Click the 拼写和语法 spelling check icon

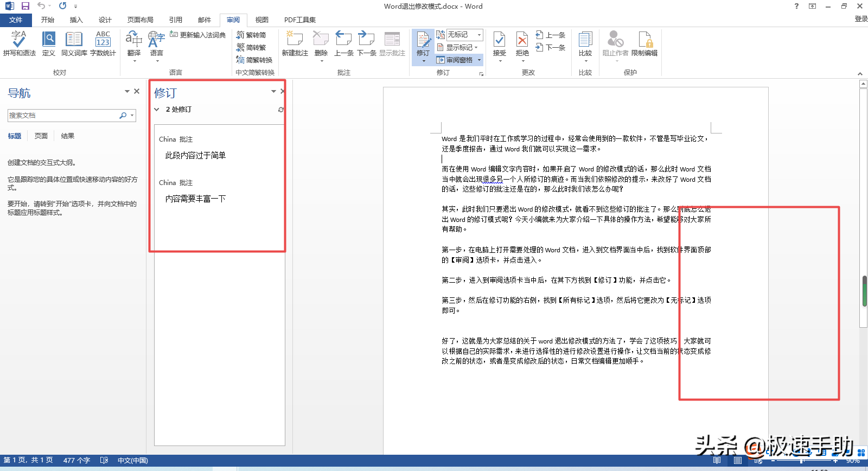(x=19, y=43)
